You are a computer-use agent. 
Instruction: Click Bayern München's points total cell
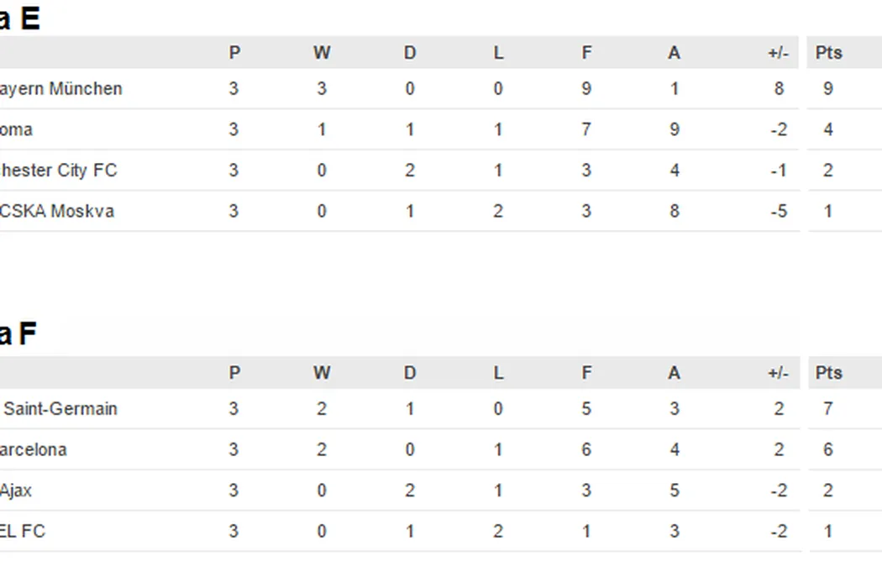[828, 89]
